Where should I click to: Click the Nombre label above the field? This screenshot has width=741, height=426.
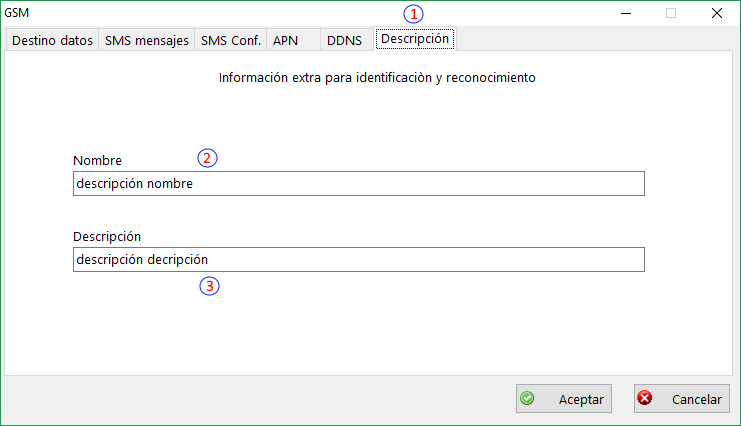coord(97,160)
